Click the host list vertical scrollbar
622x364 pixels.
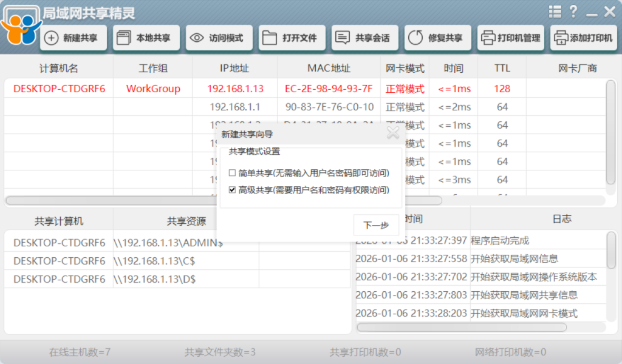(610, 132)
